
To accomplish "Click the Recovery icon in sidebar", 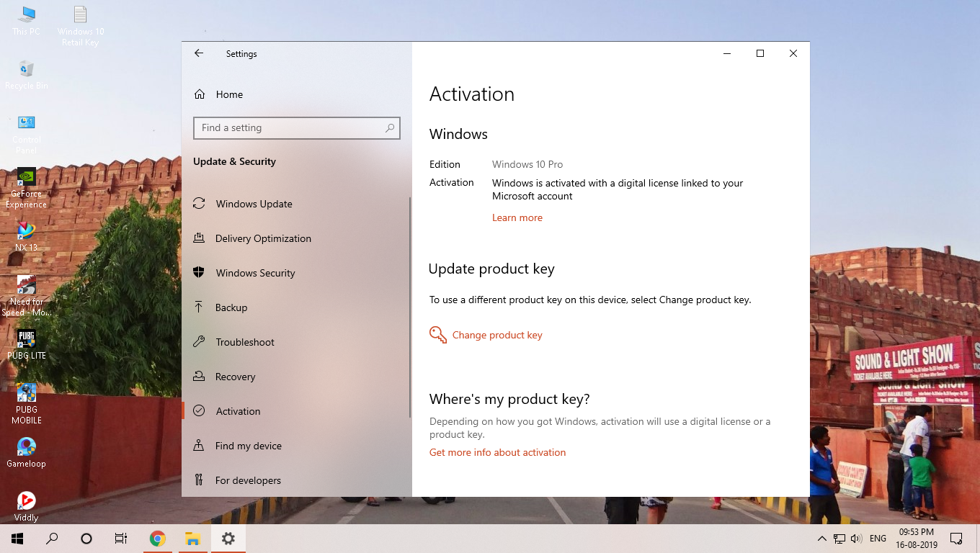I will [199, 377].
